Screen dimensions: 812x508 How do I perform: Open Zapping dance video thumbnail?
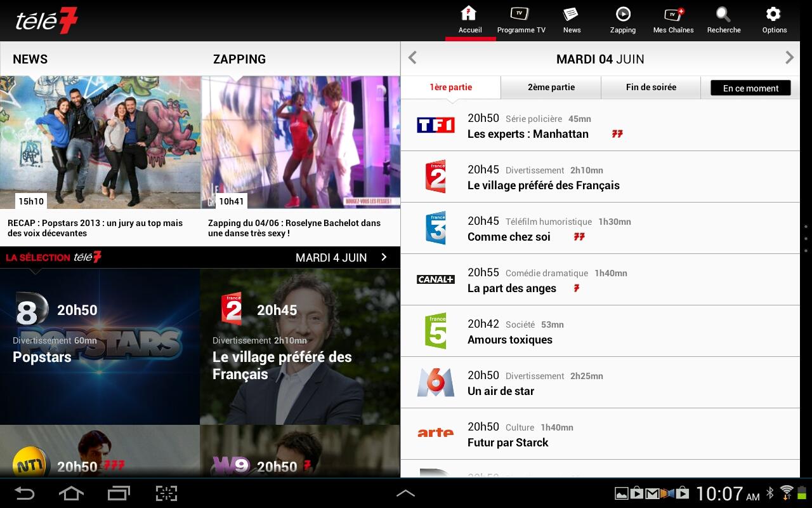pyautogui.click(x=301, y=142)
